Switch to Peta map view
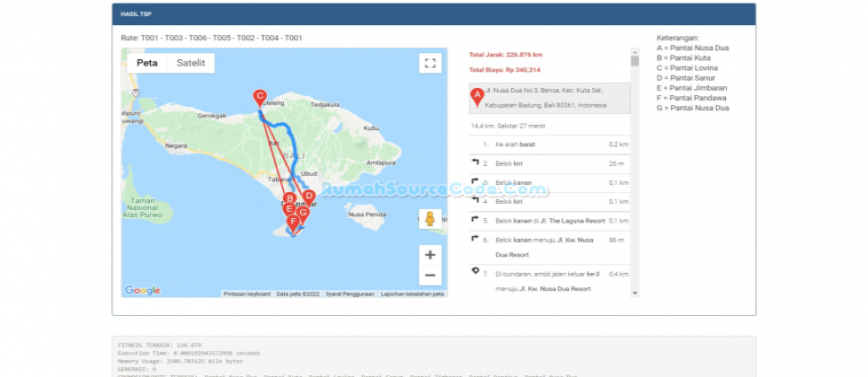Screen dimensions: 868x377 click(147, 63)
